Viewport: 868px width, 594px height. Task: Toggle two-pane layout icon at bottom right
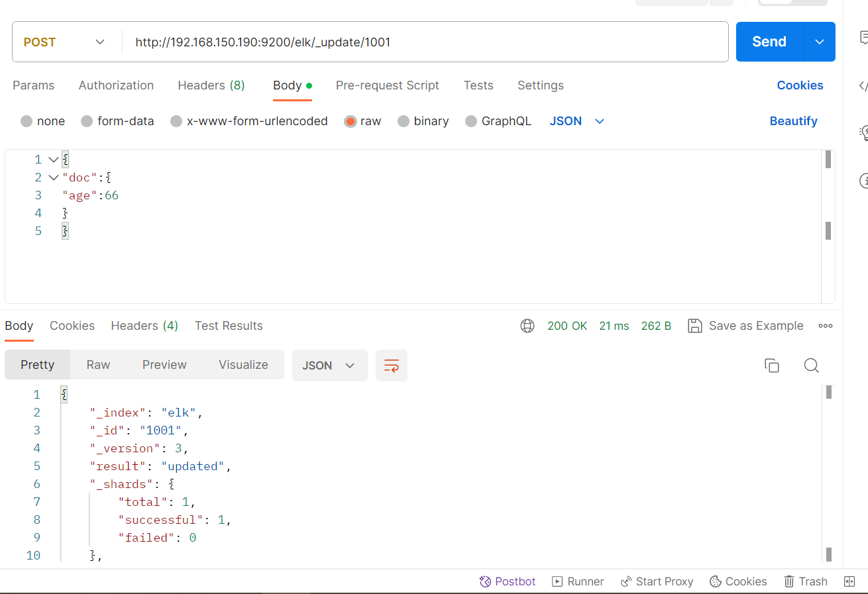coord(849,581)
